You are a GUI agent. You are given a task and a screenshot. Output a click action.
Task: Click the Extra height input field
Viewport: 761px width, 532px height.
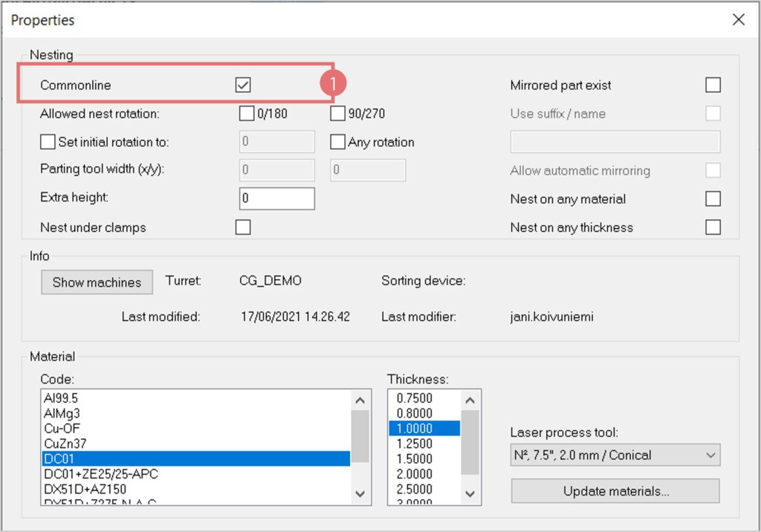point(276,199)
